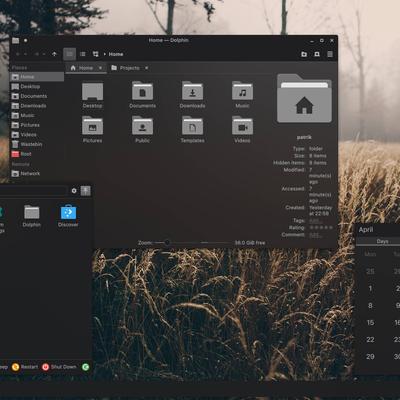Select day 22 in the calendar
This screenshot has height=400, width=400.
tap(370, 339)
